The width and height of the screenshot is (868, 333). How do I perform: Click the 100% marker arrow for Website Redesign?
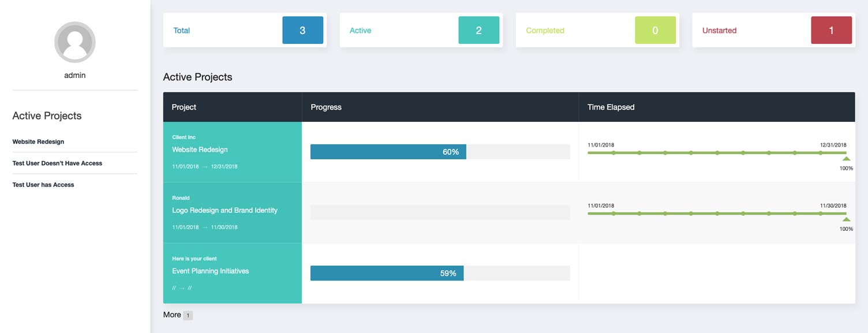(846, 159)
